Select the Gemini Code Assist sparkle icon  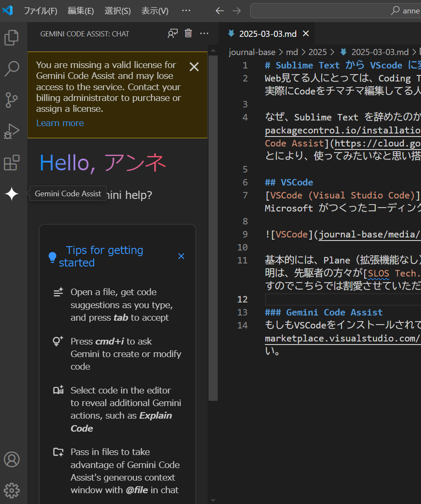pyautogui.click(x=11, y=194)
